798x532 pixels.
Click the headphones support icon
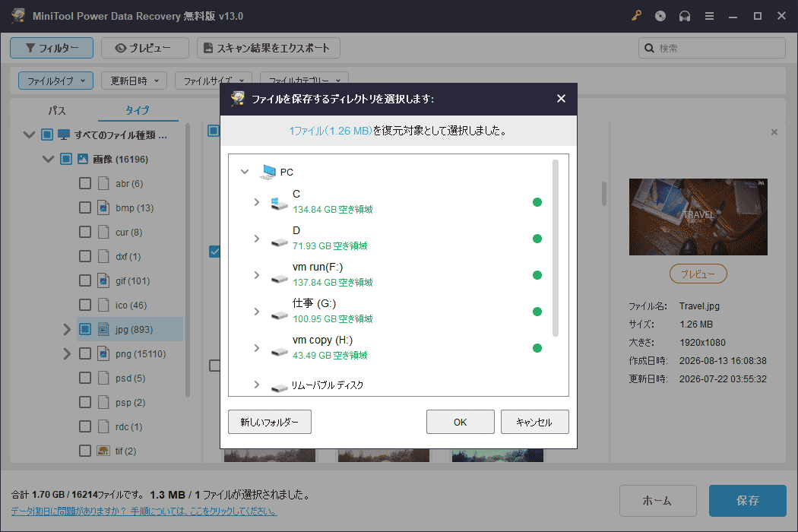point(685,16)
